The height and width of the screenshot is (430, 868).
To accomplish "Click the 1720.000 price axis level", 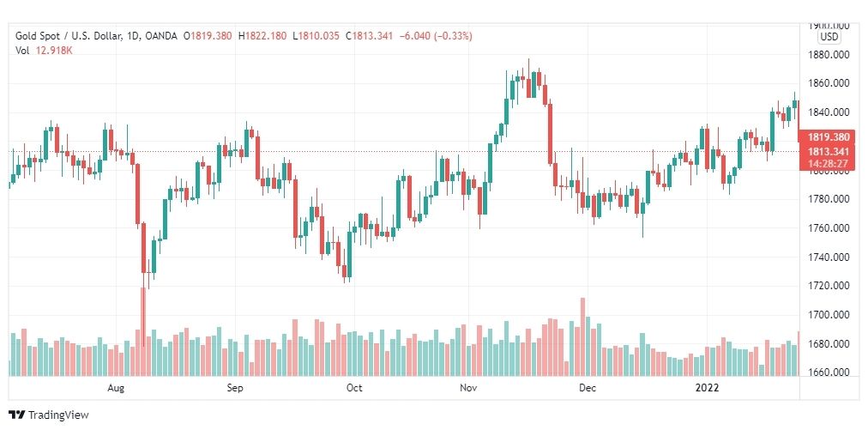I will click(829, 286).
